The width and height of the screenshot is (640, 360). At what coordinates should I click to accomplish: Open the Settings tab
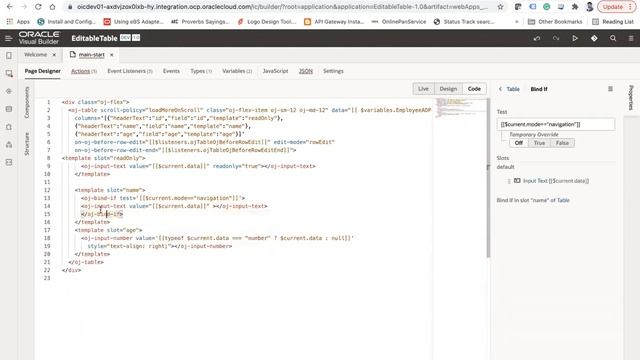pyautogui.click(x=333, y=71)
